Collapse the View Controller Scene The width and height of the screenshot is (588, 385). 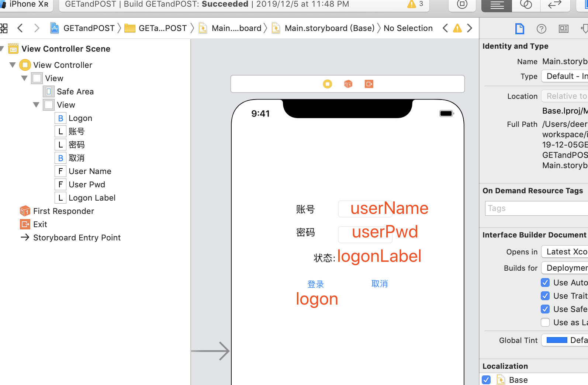pos(2,49)
